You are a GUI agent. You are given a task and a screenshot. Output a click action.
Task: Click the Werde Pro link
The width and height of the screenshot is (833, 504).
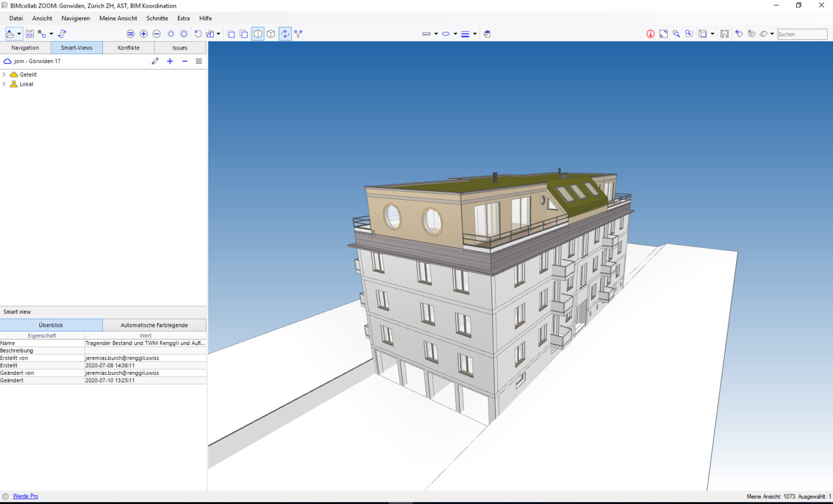click(26, 496)
